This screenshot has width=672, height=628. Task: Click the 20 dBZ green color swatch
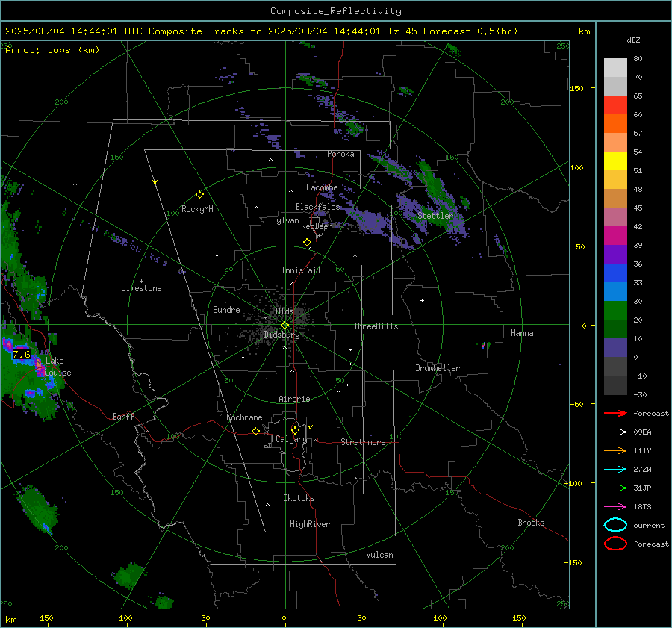click(x=615, y=311)
